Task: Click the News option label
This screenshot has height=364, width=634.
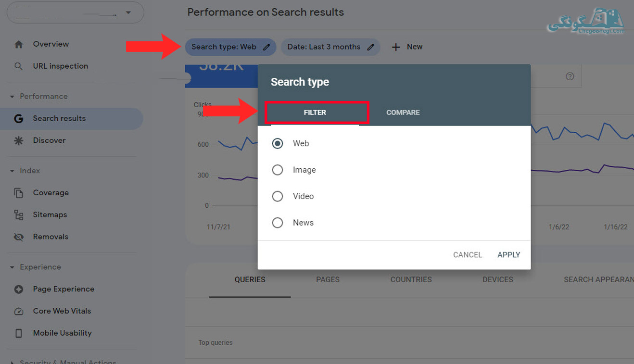Action: pyautogui.click(x=304, y=223)
